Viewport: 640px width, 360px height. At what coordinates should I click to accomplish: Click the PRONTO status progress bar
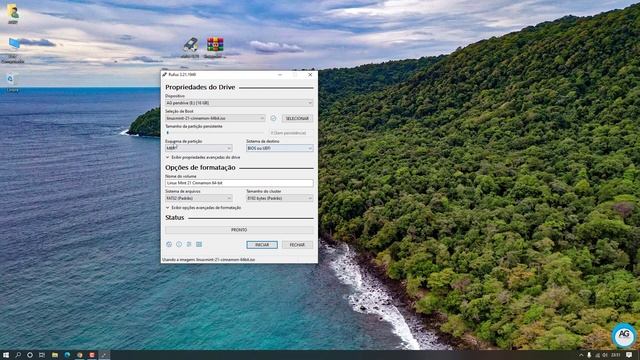239,230
